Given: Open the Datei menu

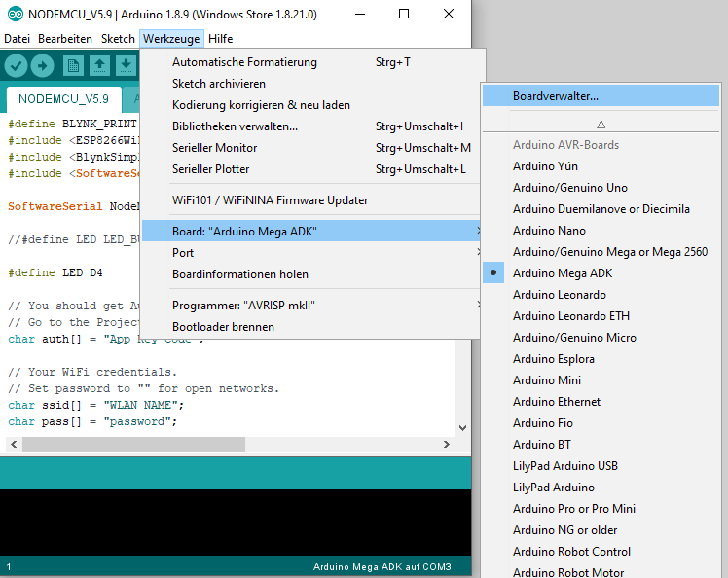Looking at the screenshot, I should tap(18, 39).
